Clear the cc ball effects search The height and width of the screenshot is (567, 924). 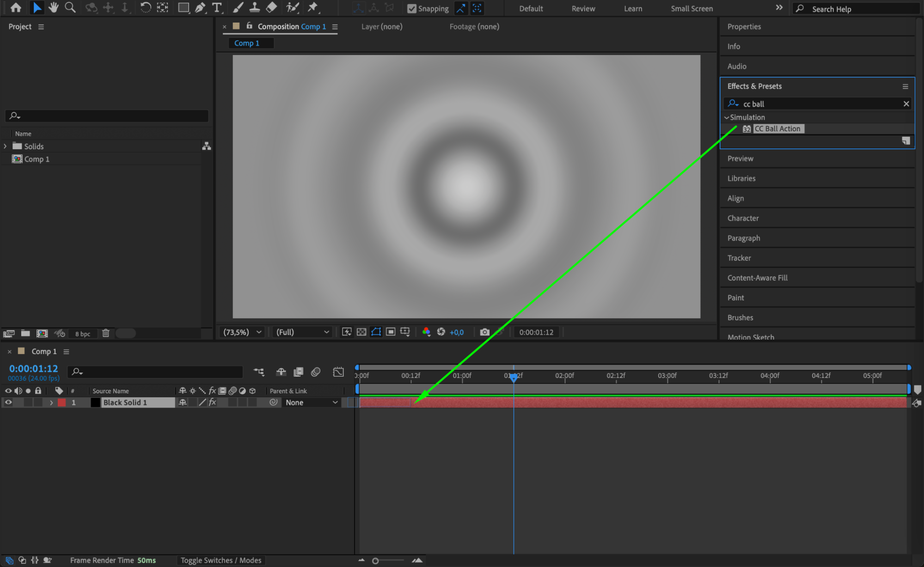[x=906, y=104]
